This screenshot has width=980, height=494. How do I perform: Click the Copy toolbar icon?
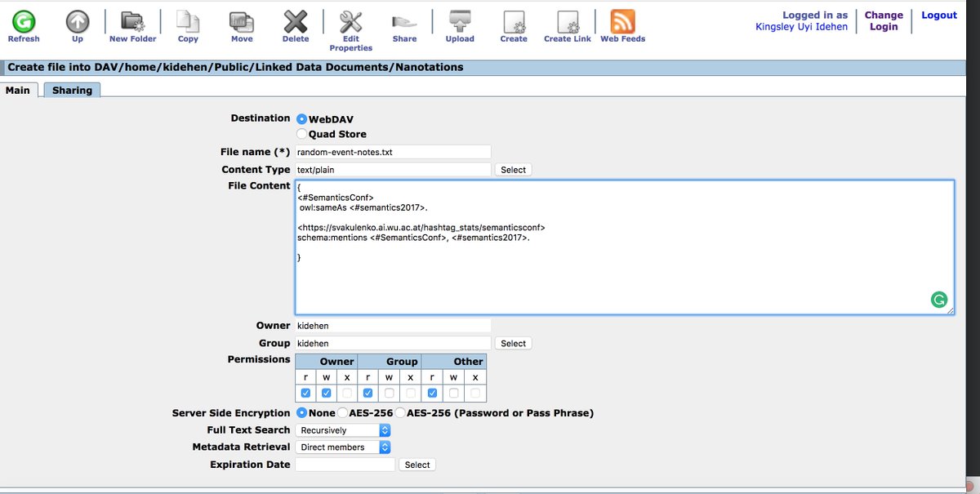point(188,20)
